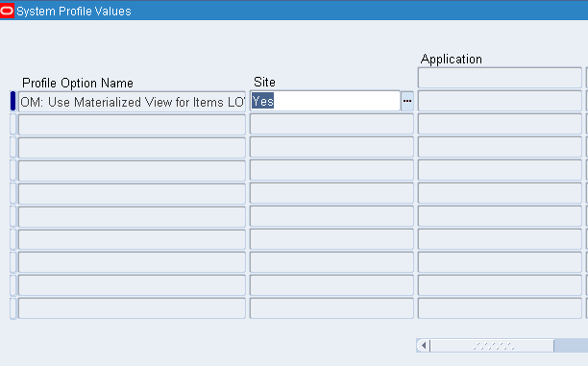Screen dimensions: 588x366
Task: Select the Site field containing Yes
Action: pos(325,101)
